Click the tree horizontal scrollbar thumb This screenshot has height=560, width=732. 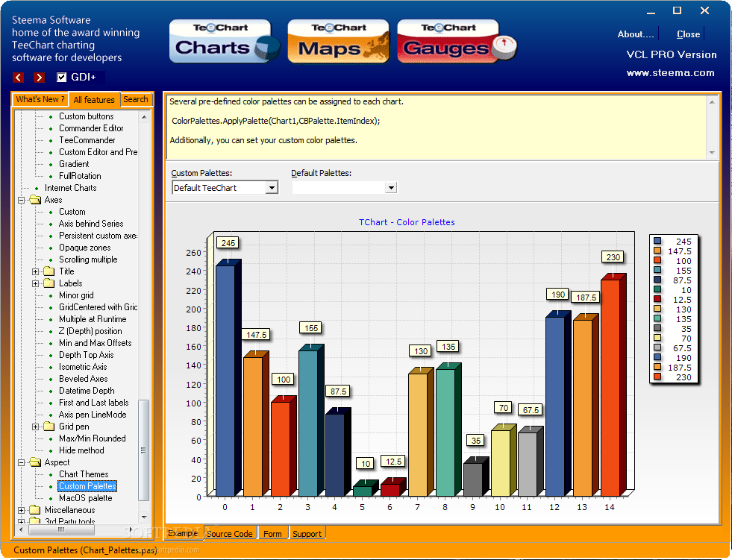coord(61,529)
